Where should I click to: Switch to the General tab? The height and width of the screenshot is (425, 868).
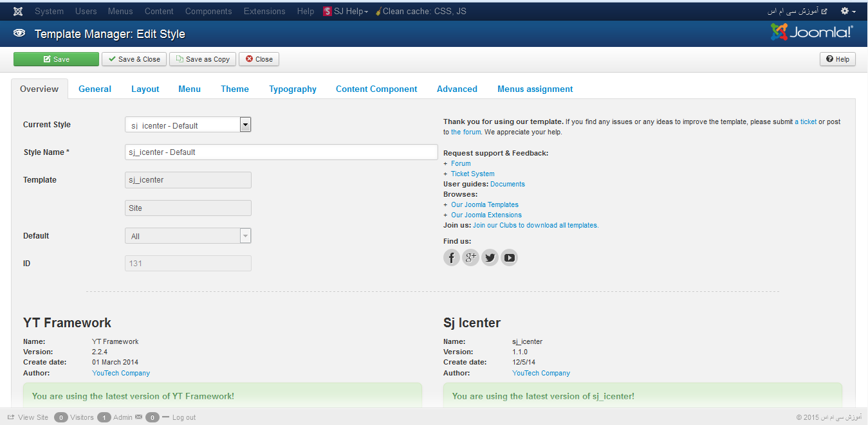(x=95, y=89)
